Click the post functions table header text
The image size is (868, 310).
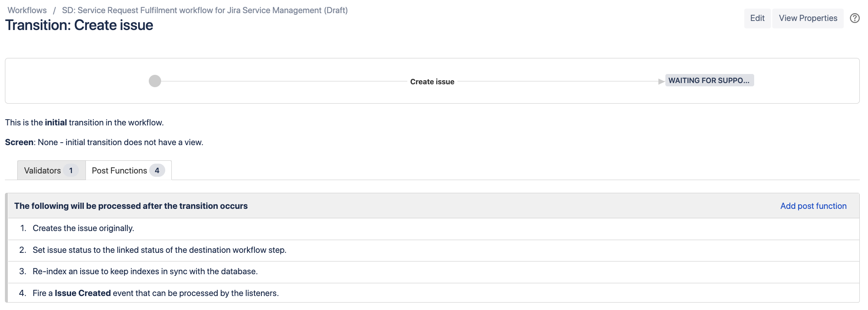point(131,206)
